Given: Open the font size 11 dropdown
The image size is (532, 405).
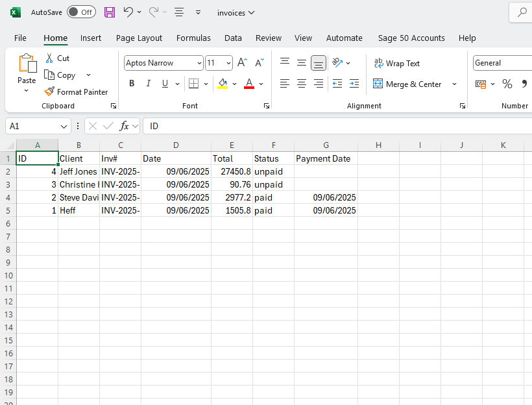Looking at the screenshot, I should (228, 63).
